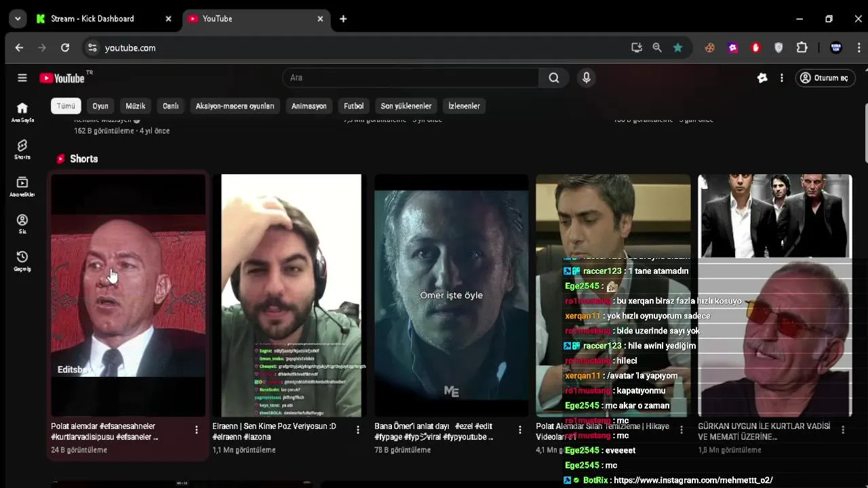Click the search magnifier button
This screenshot has height=488, width=868.
[554, 78]
